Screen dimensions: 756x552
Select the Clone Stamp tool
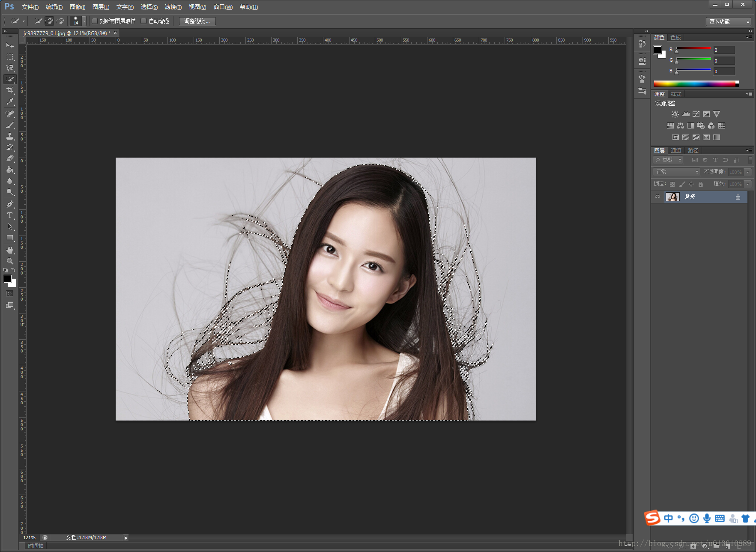pyautogui.click(x=10, y=136)
